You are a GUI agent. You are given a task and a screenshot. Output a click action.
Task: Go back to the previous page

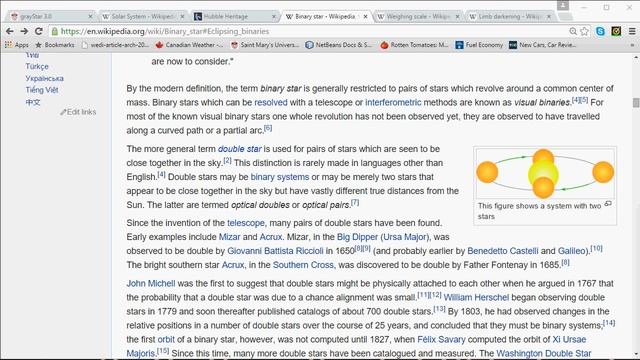click(10, 31)
